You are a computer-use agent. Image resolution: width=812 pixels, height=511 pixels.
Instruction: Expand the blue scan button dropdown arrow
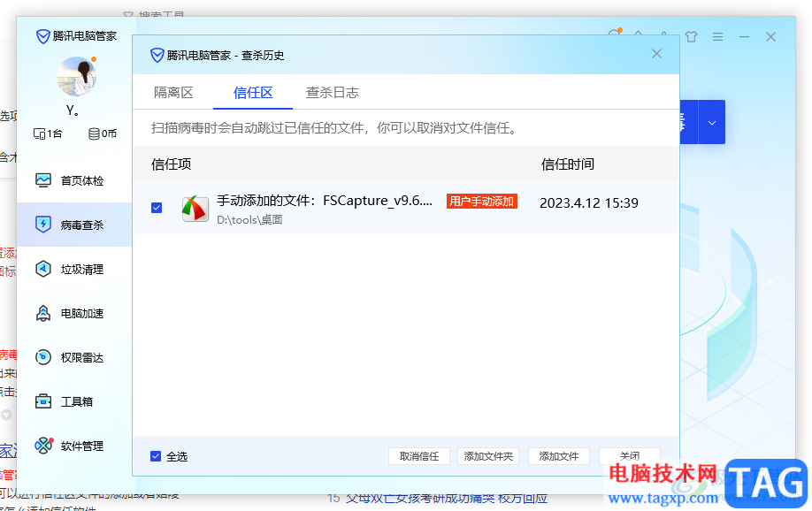pyautogui.click(x=711, y=122)
